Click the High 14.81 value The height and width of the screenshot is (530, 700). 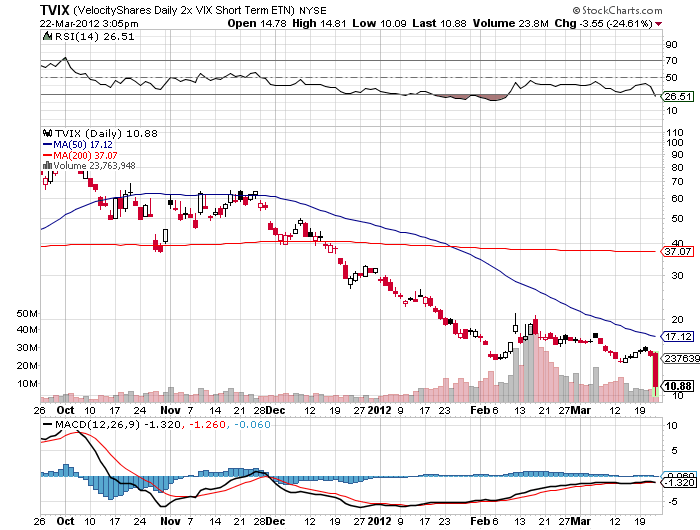pos(319,23)
